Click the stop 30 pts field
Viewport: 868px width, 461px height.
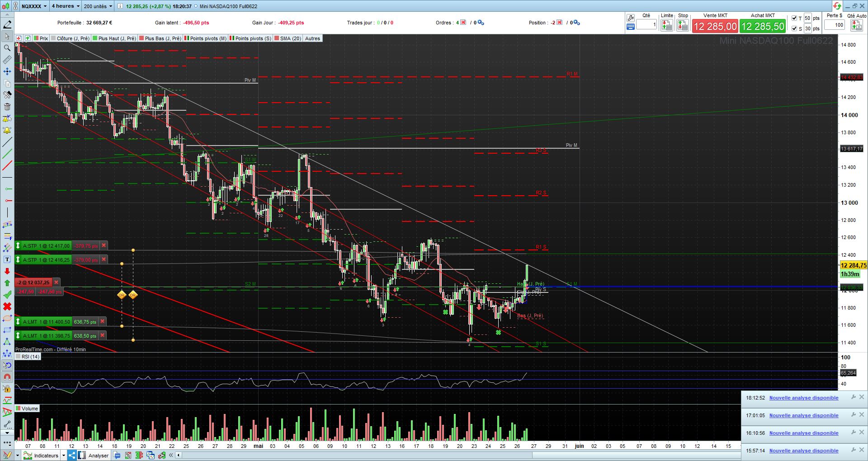pos(807,28)
